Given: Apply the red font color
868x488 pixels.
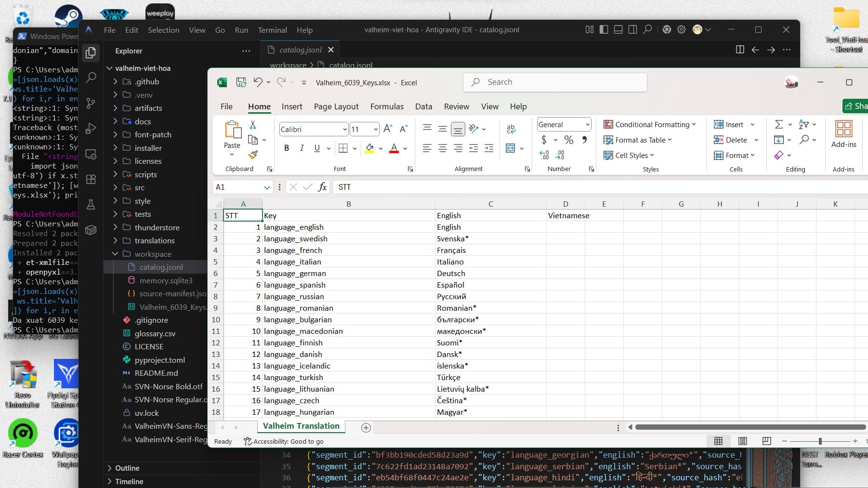Looking at the screenshot, I should pos(394,148).
